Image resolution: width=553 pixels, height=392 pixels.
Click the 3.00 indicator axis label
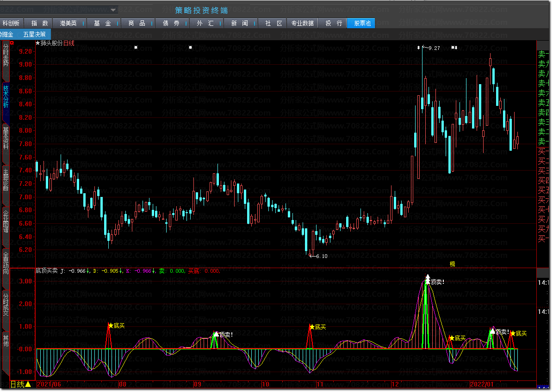25,281
